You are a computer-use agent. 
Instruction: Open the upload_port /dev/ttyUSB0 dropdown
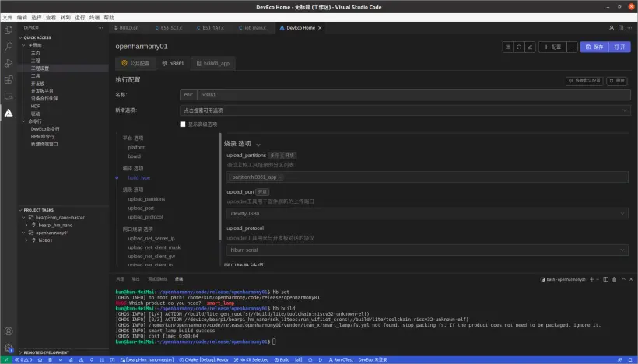427,214
